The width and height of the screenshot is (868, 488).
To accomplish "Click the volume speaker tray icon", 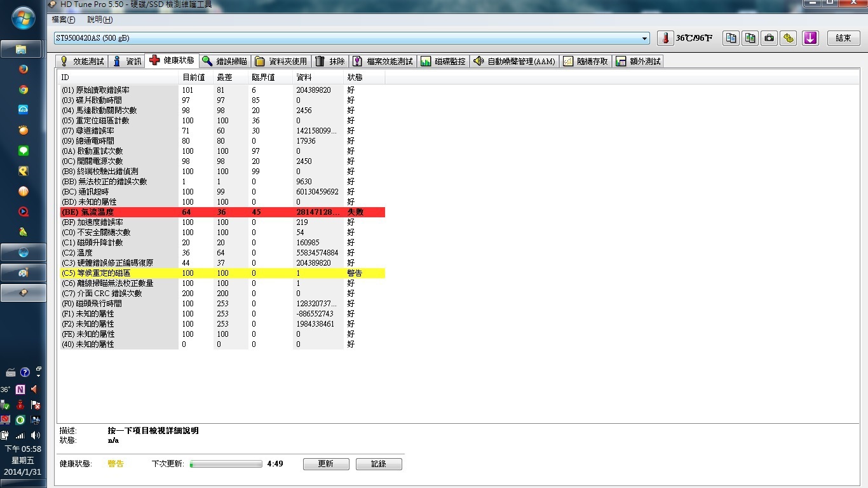I will [x=36, y=435].
